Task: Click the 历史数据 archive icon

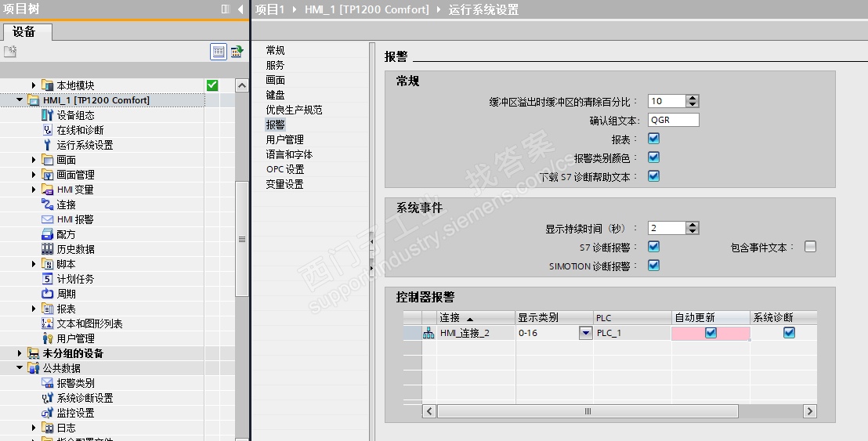Action: click(48, 249)
